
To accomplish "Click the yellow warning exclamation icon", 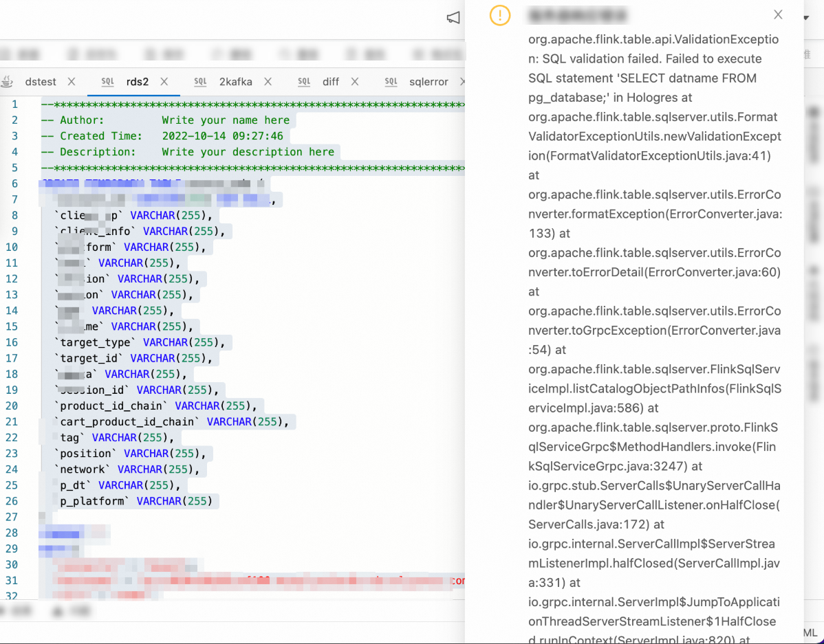I will point(500,15).
